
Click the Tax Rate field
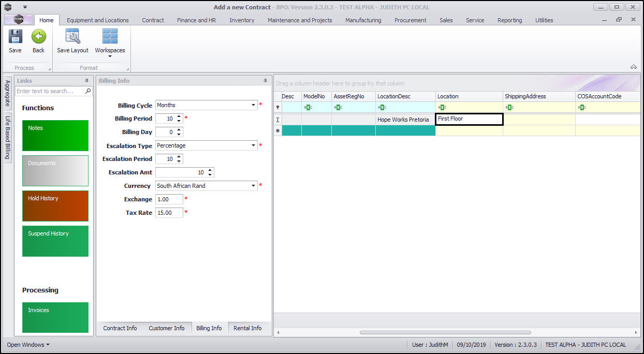coord(169,213)
